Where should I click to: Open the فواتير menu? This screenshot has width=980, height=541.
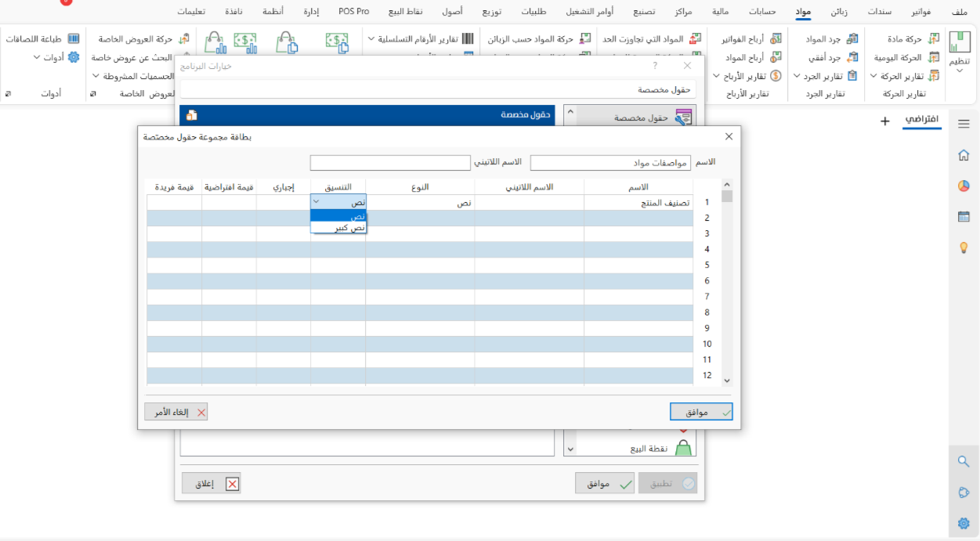tap(922, 12)
